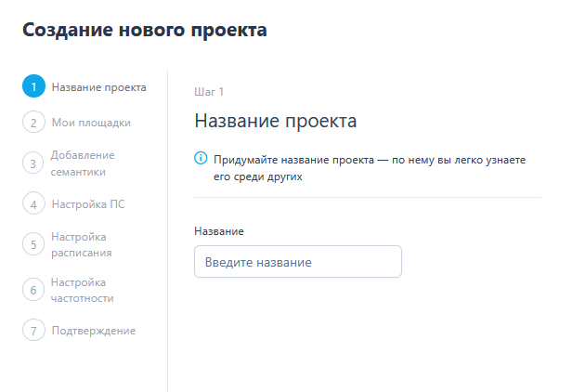Click the 'Создание нового проекта' page title
The image size is (572, 392).
coord(144,30)
